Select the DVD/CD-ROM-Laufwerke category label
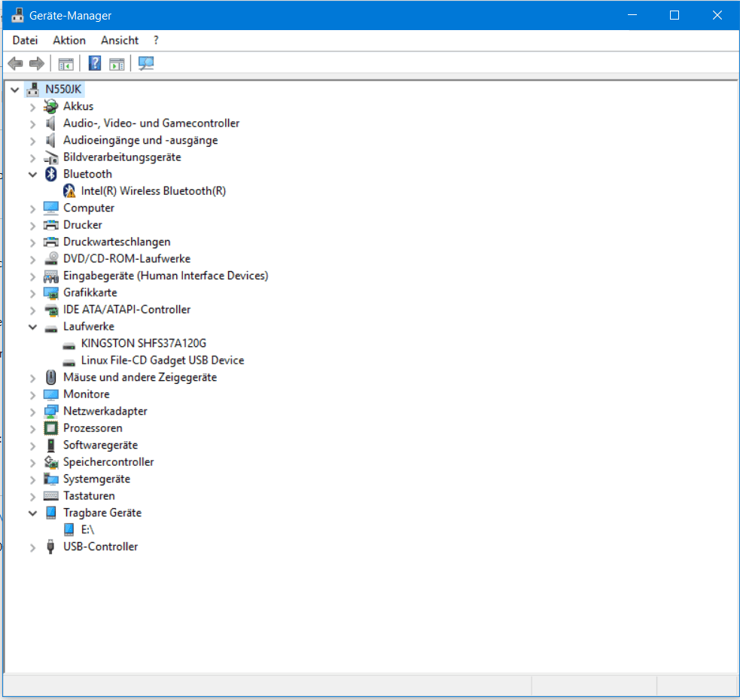740x700 pixels. [127, 259]
